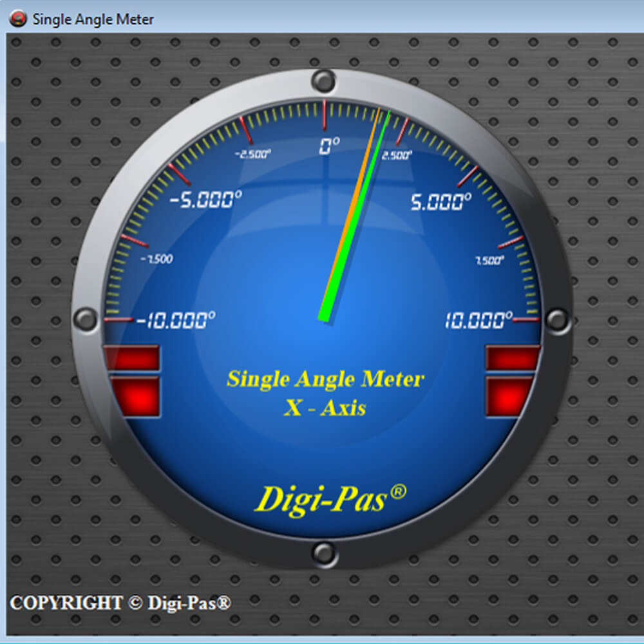Click the COPYRIGHT © Digi-Pas® text
This screenshot has width=644, height=644.
click(x=120, y=603)
